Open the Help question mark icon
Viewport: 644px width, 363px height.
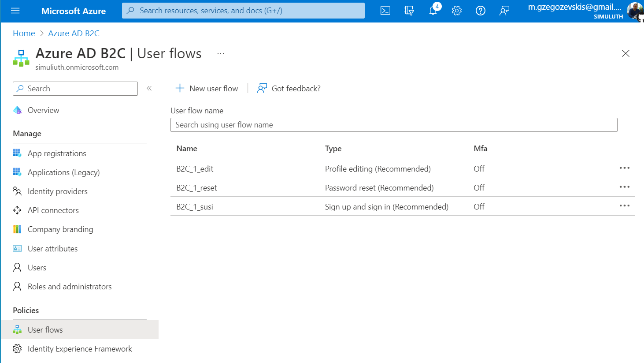[x=481, y=11]
